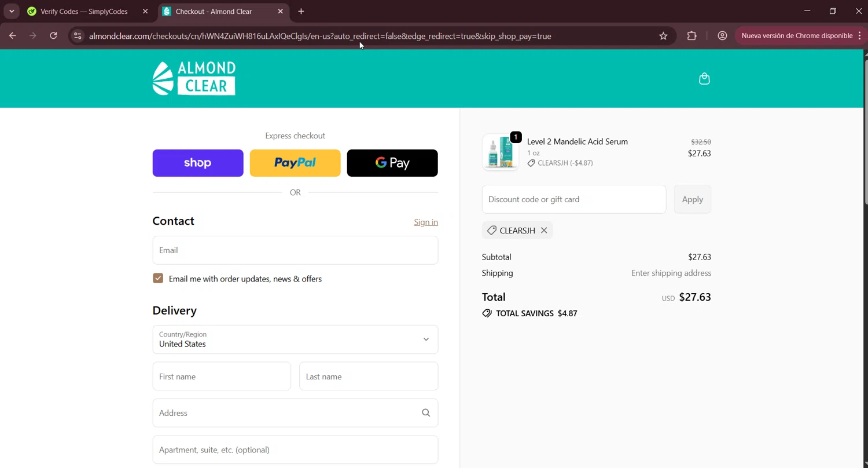Click the Level 2 Mandelic Acid Serum thumbnail
The height and width of the screenshot is (468, 868).
pos(501,152)
